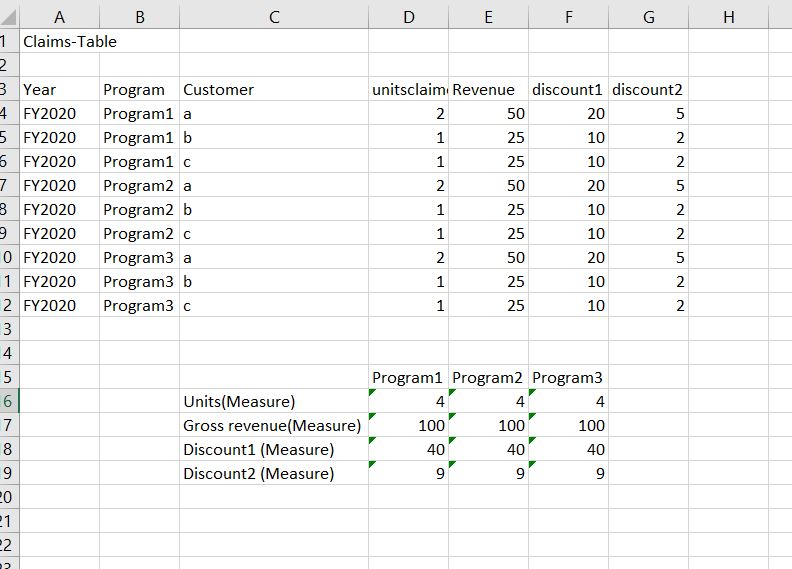Click Program2 cell in row 9

(x=140, y=233)
